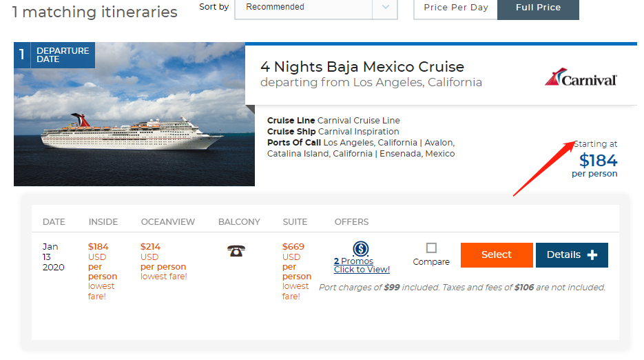Click the telephone icon under Balcony

[236, 250]
